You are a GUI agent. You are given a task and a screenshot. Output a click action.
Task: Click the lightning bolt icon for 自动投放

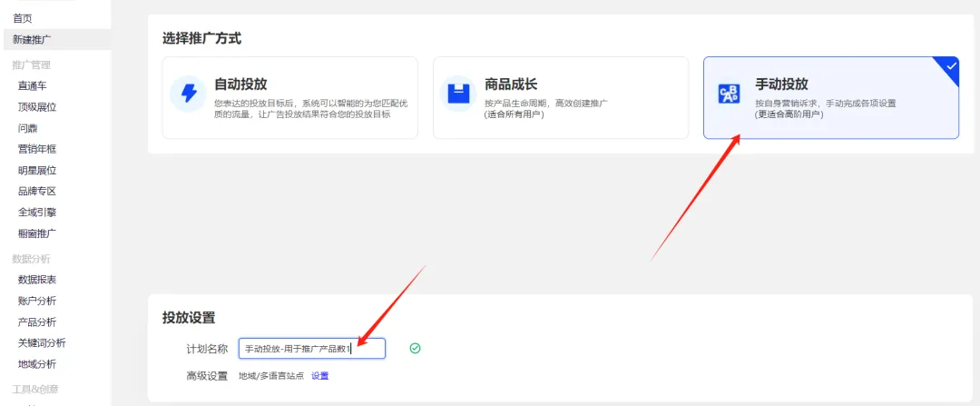coord(188,94)
